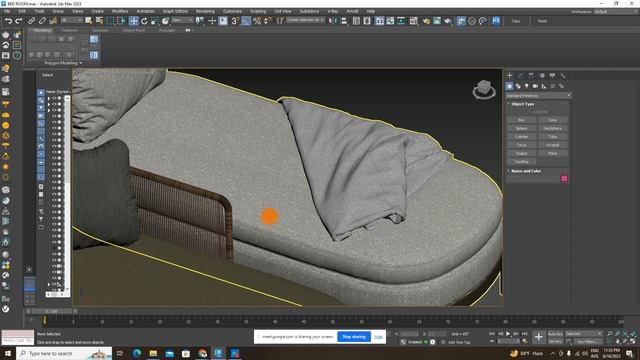The width and height of the screenshot is (640, 360).
Task: Click the Select Object tool icon
Action: click(x=88, y=21)
